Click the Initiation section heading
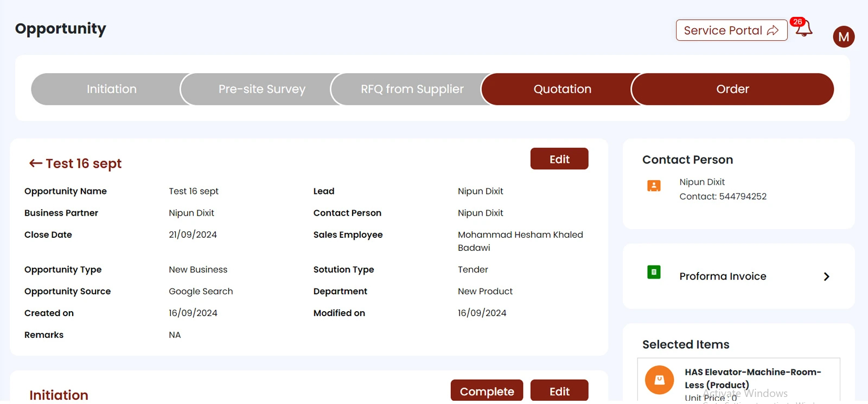Viewport: 868px width, 404px height. point(59,395)
